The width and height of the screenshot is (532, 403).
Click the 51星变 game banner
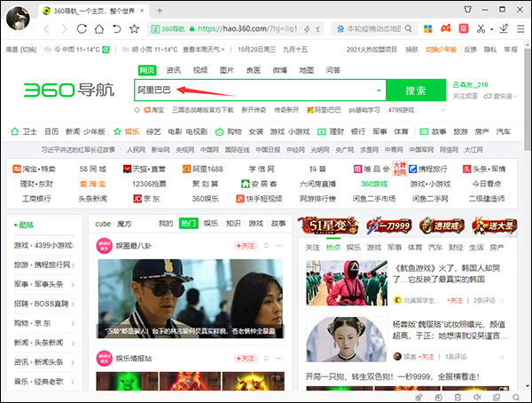point(328,225)
